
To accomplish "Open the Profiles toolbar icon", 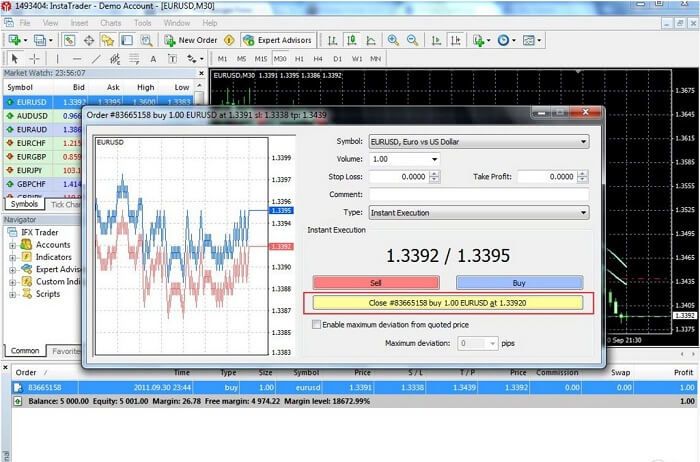I will [40, 40].
